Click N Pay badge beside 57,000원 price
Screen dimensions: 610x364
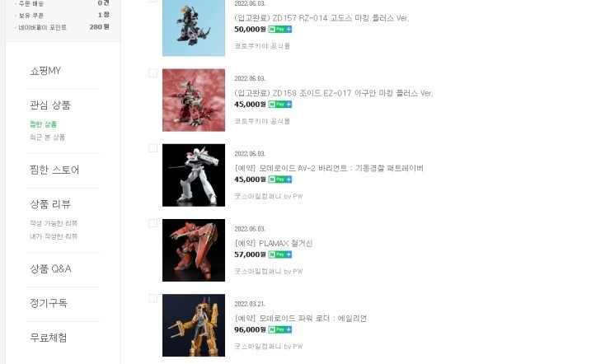pos(280,254)
